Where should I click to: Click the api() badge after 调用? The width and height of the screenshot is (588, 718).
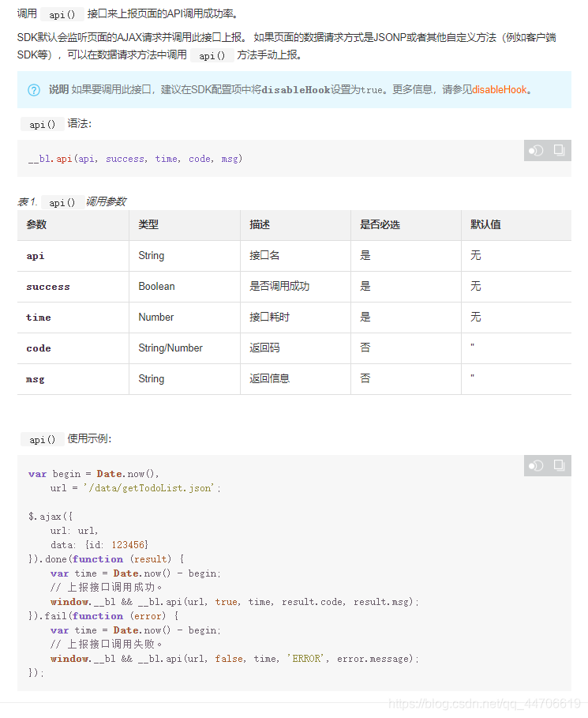tap(62, 13)
